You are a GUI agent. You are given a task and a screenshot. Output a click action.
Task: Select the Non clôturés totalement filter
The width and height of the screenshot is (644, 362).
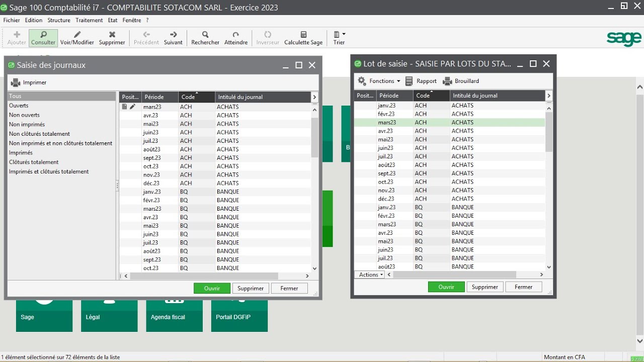tap(39, 134)
